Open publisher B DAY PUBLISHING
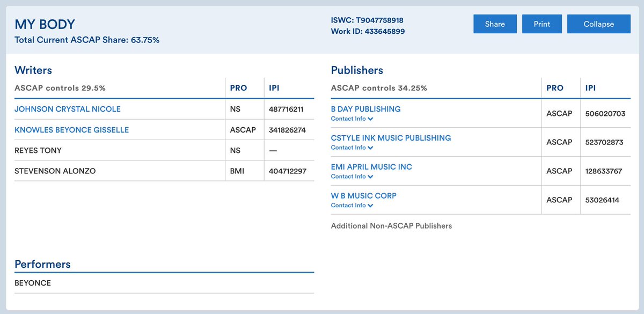 (366, 108)
